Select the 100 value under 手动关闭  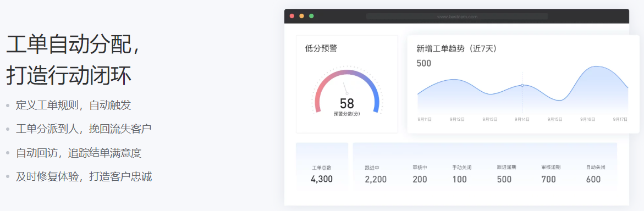(460, 179)
